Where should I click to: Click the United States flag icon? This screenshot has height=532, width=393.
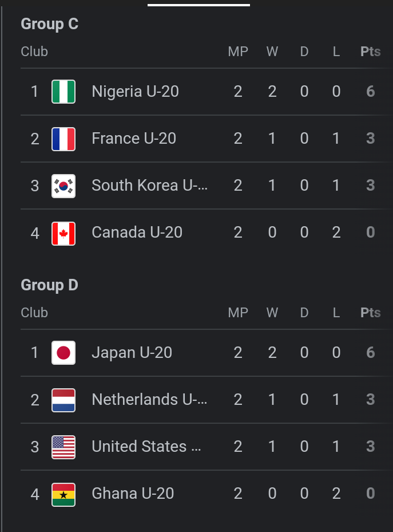(63, 447)
